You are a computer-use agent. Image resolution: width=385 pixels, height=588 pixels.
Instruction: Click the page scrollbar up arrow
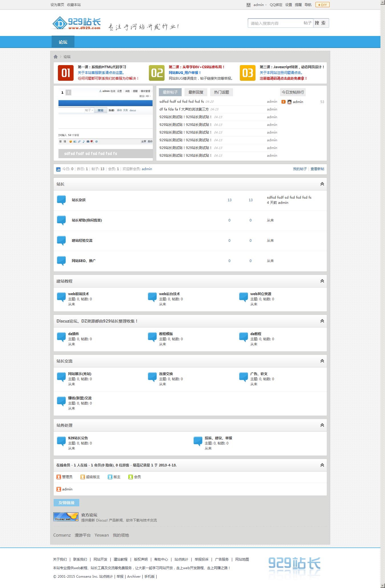383,2
